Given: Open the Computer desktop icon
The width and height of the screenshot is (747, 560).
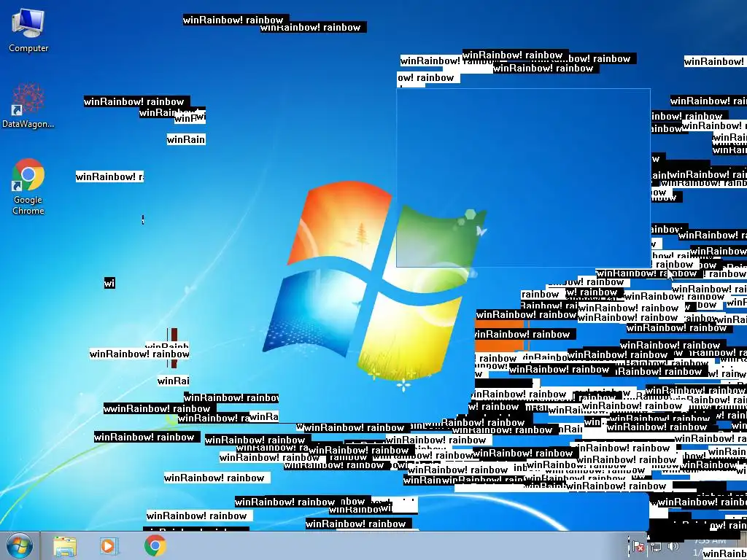Looking at the screenshot, I should pos(28,29).
